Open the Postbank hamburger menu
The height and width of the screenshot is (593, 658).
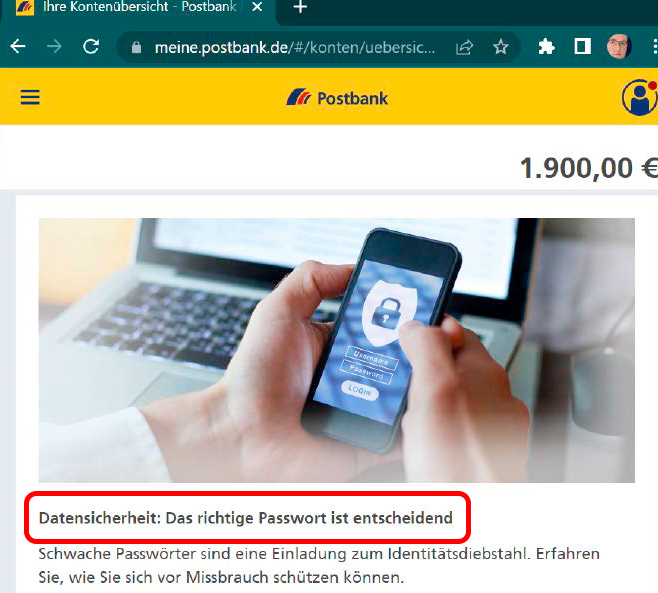30,97
